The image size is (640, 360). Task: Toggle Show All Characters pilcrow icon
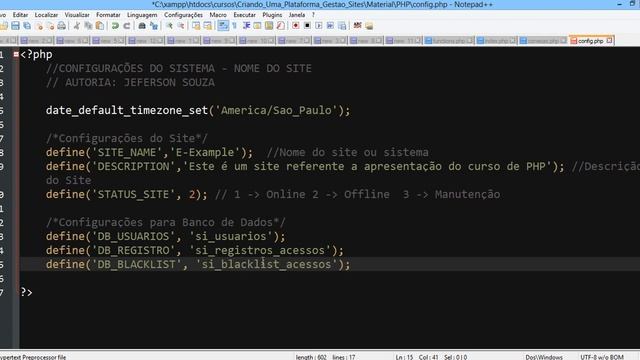(235, 26)
